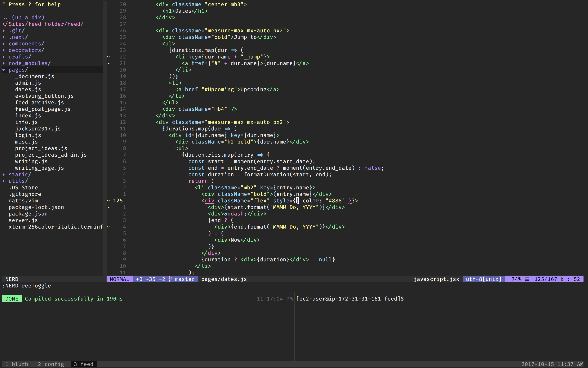Open feed_archive.js in the file tree
This screenshot has width=588, height=368.
(40, 103)
